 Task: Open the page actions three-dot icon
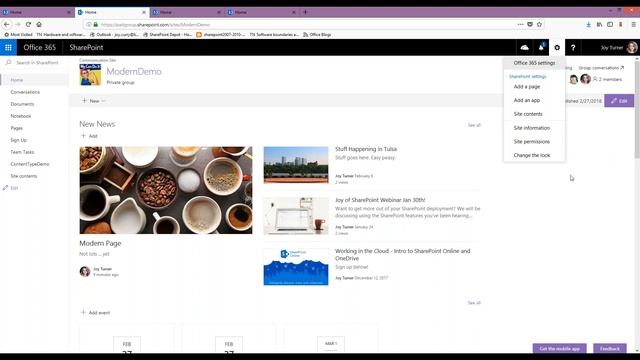[x=520, y=24]
